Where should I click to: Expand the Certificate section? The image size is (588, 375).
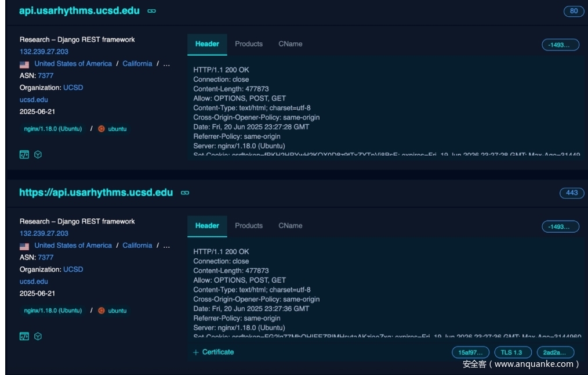(x=213, y=352)
